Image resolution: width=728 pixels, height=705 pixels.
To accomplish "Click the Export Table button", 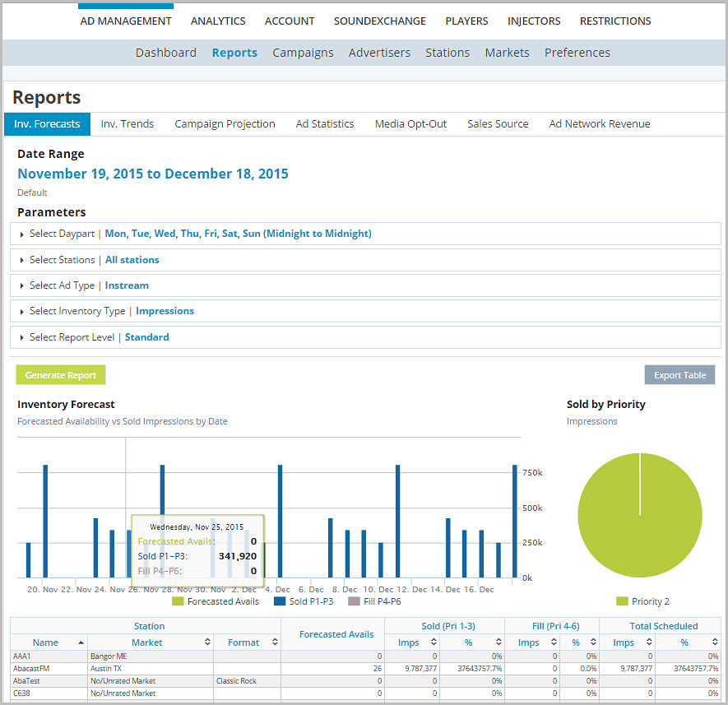I will pyautogui.click(x=679, y=374).
